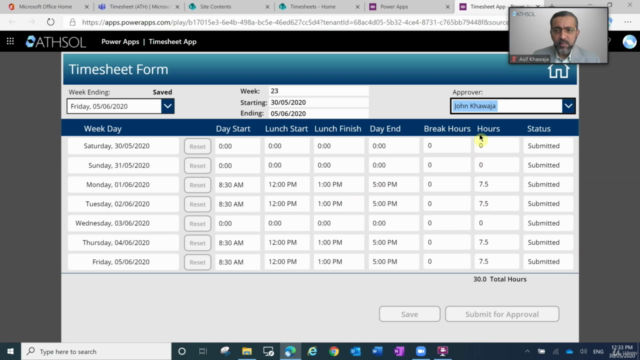
Task: Click Monday Day Start 8:30 AM field
Action: 238,184
